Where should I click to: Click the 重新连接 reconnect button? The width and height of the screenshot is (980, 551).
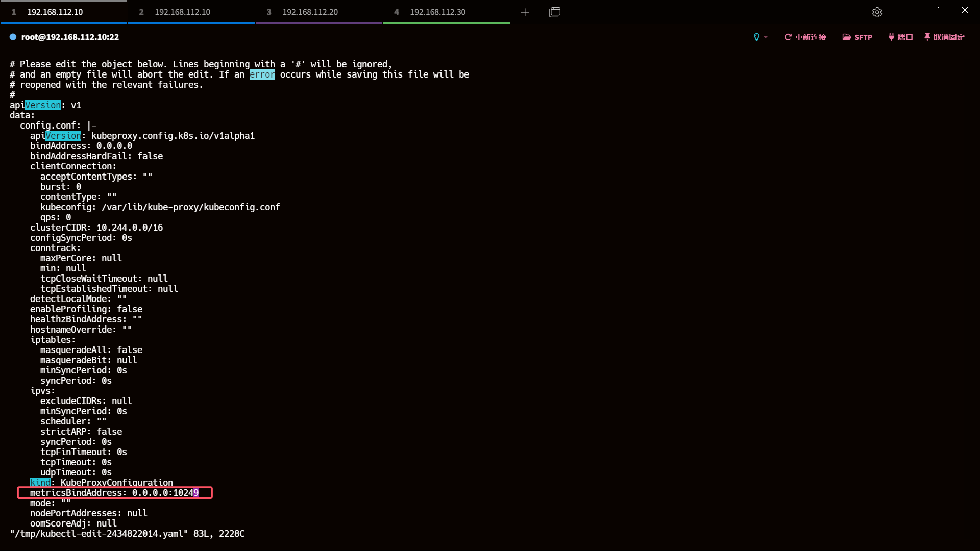(805, 37)
